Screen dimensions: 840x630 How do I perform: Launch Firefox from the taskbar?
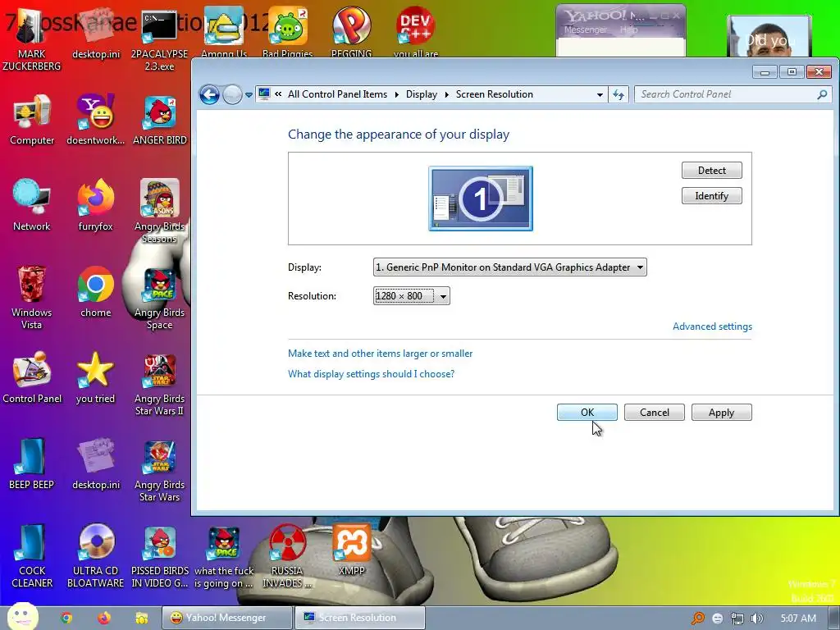point(104,618)
